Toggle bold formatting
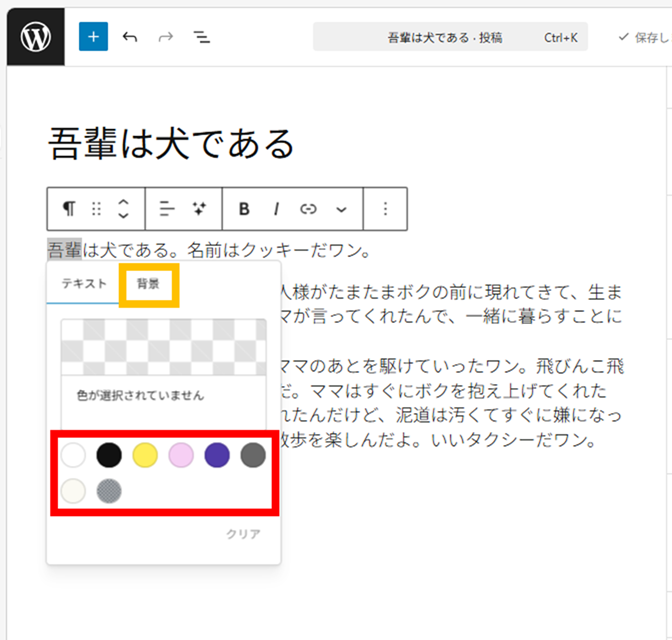 click(x=244, y=209)
